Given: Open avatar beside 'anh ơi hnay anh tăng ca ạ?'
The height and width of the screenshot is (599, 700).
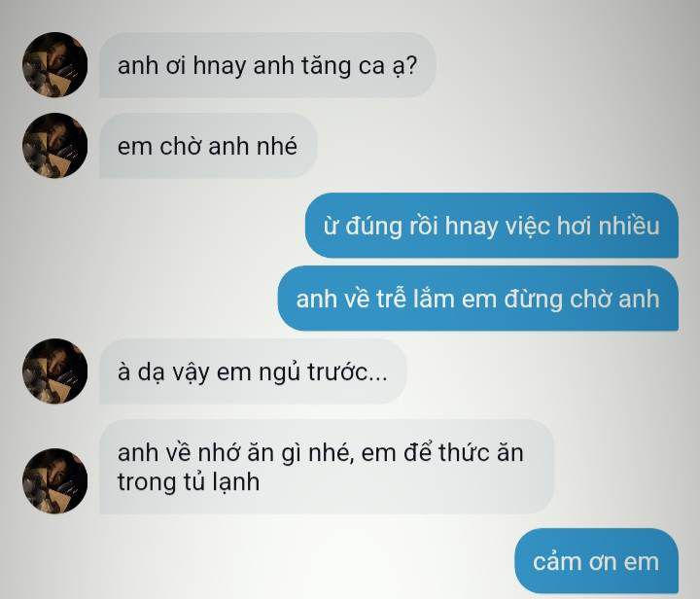Looking at the screenshot, I should point(54,65).
